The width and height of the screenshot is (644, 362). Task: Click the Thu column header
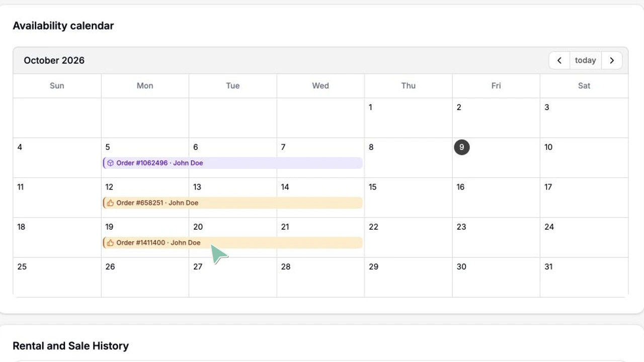(x=409, y=85)
